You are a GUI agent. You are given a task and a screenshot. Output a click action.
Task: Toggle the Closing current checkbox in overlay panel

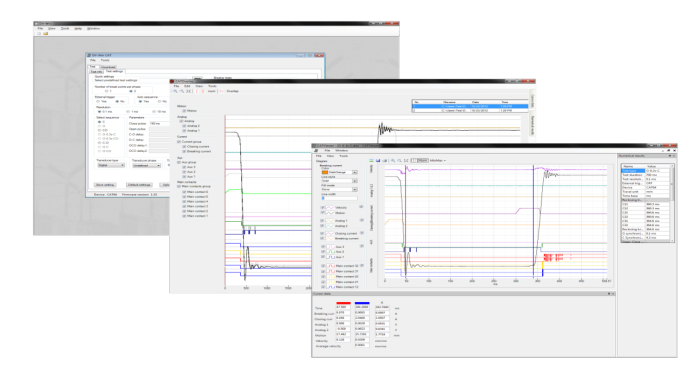(x=184, y=147)
